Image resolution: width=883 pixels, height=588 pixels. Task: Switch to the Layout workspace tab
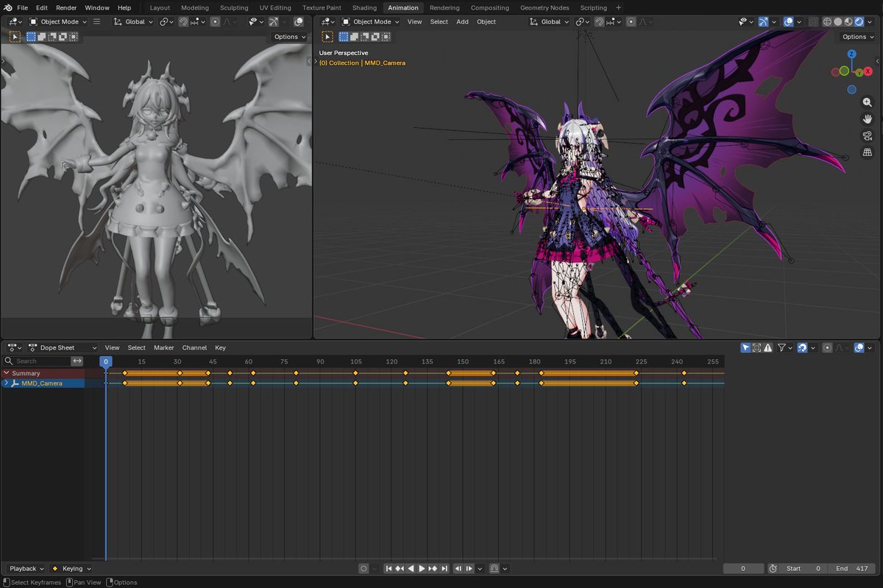click(x=160, y=7)
